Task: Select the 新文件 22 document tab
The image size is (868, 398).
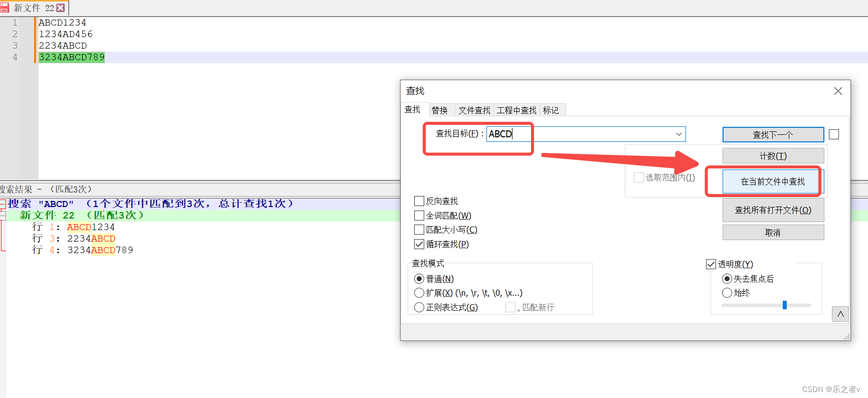Action: 34,8
